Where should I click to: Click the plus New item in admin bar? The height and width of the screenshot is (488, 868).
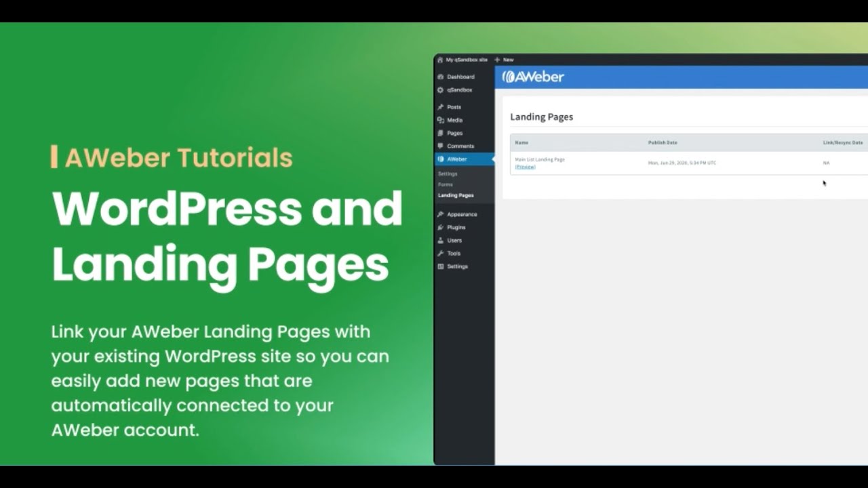pyautogui.click(x=504, y=60)
